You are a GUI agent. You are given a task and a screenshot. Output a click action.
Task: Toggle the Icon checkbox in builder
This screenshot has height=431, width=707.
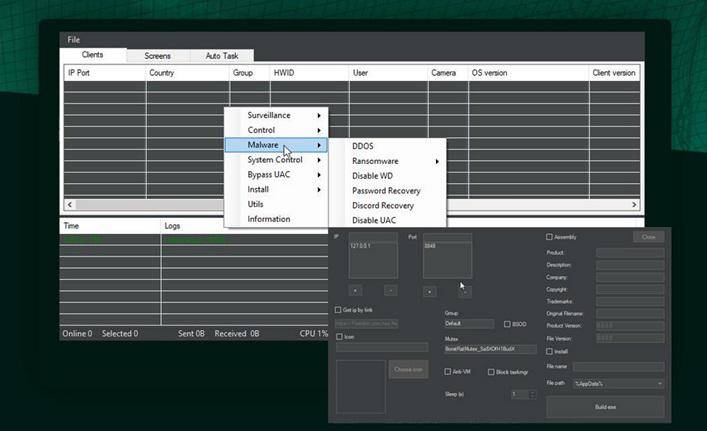click(340, 337)
